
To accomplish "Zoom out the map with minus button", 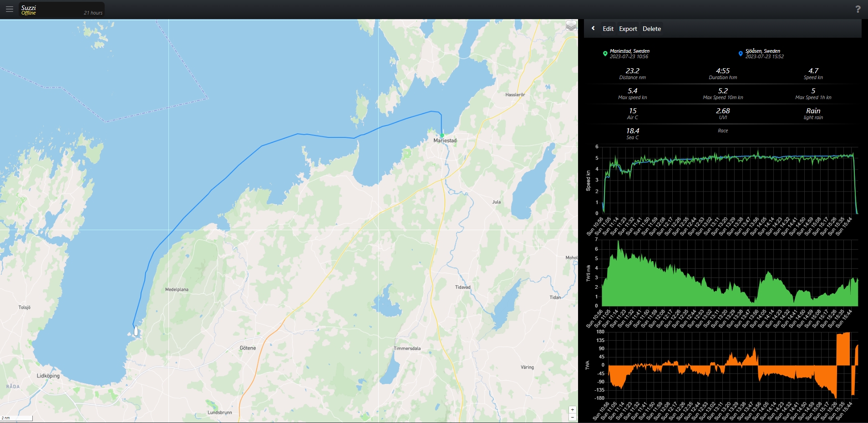I will (x=572, y=417).
